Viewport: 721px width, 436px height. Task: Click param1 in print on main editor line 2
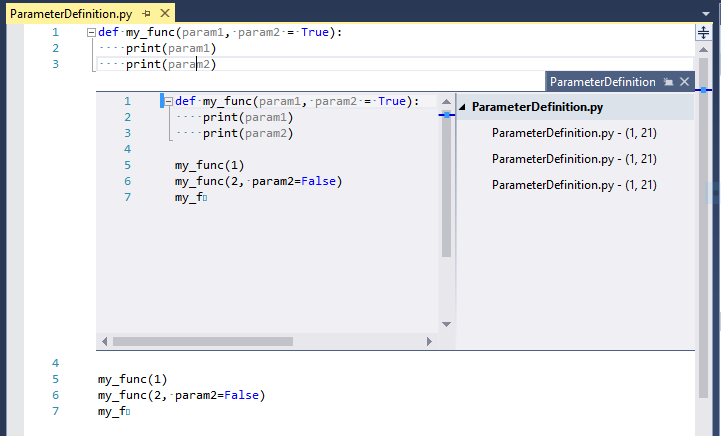point(189,48)
